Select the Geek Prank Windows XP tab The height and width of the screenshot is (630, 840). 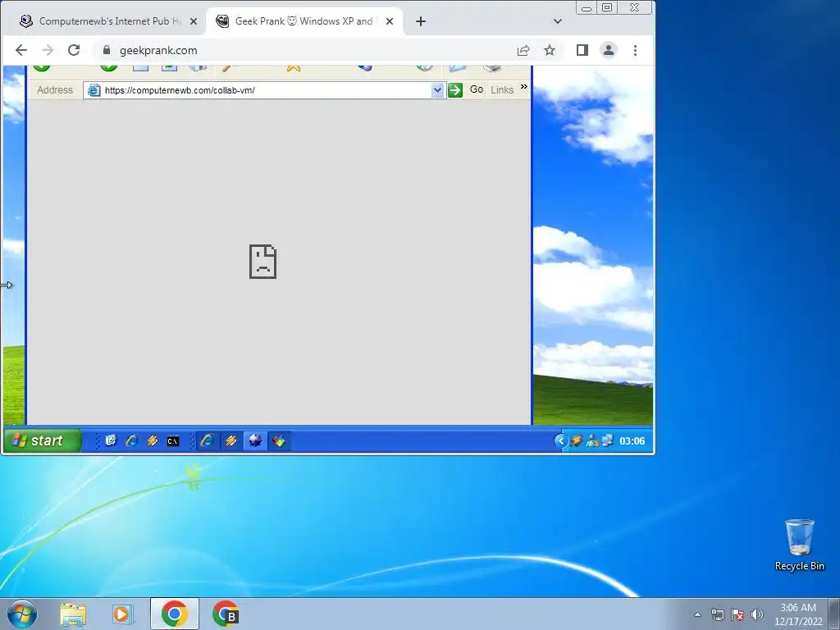point(304,21)
